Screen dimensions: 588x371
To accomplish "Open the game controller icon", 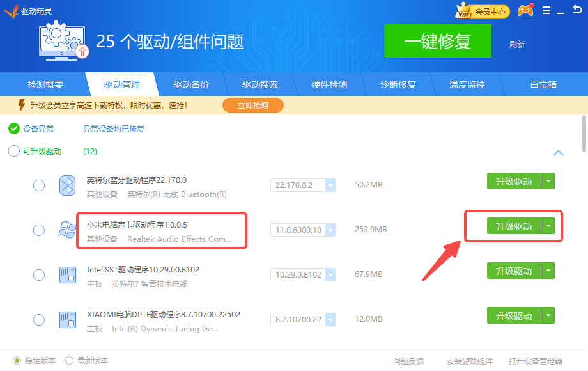I will pyautogui.click(x=525, y=11).
